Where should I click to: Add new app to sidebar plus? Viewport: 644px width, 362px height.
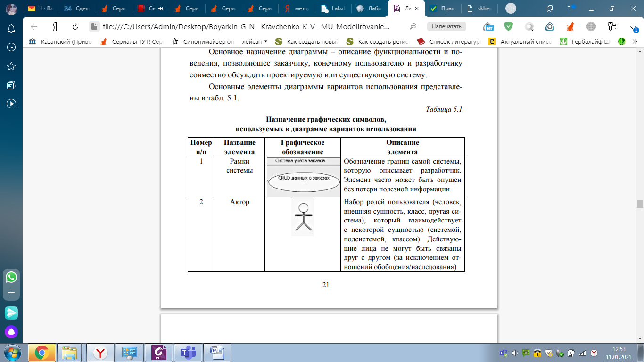(x=11, y=293)
